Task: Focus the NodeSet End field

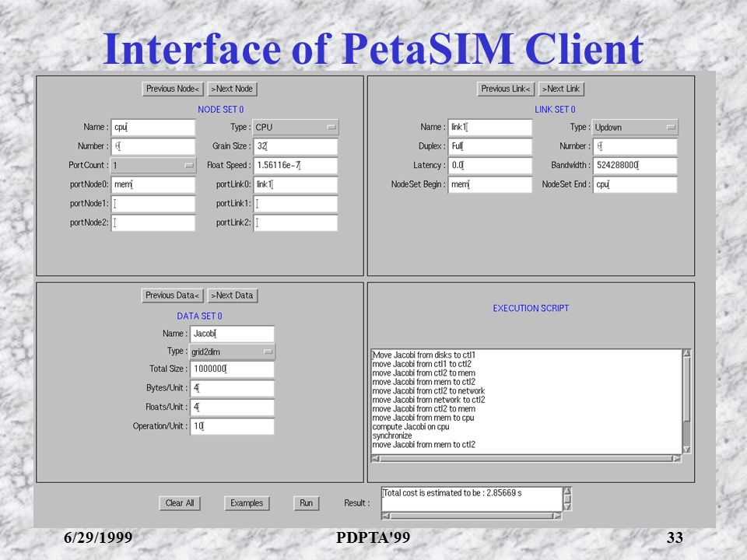Action: coord(635,184)
